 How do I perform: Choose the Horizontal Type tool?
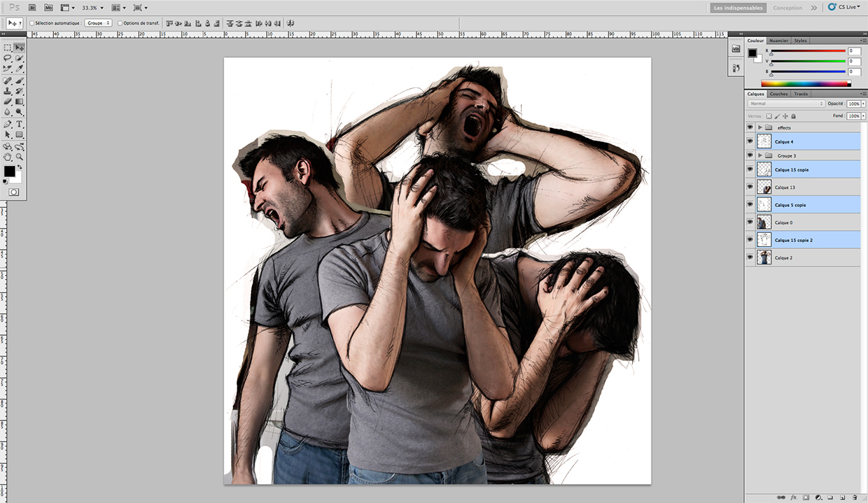[19, 123]
